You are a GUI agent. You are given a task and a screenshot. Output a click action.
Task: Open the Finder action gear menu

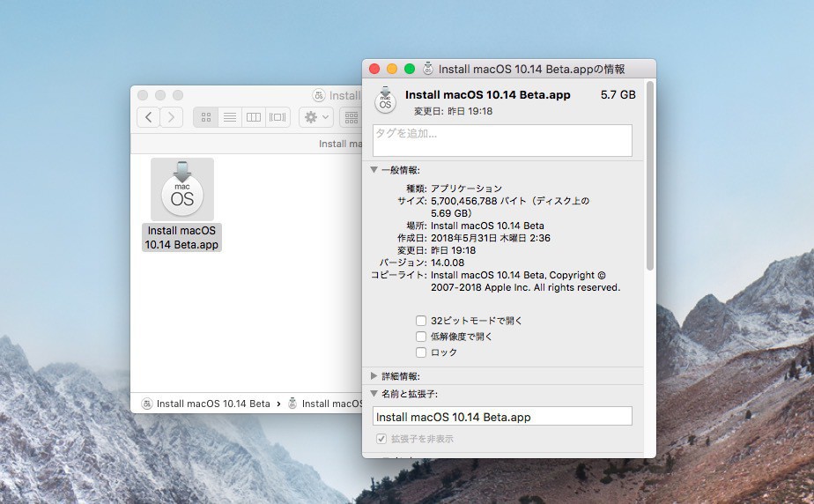pos(316,117)
